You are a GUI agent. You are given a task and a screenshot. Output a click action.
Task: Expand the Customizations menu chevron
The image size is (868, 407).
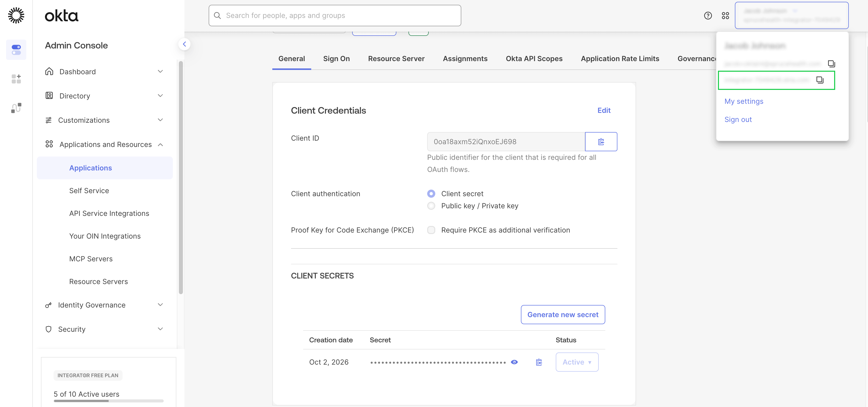tap(160, 120)
